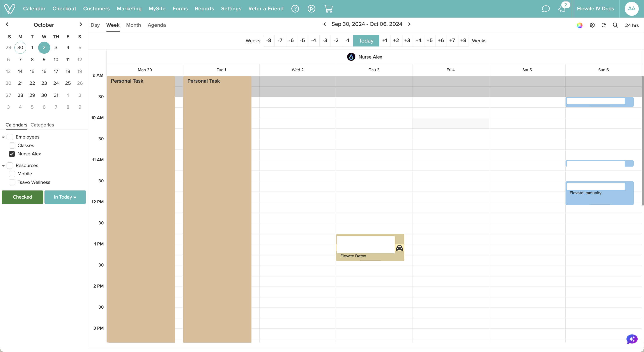Click the Vagaro logo icon
The image size is (644, 352).
[x=10, y=9]
